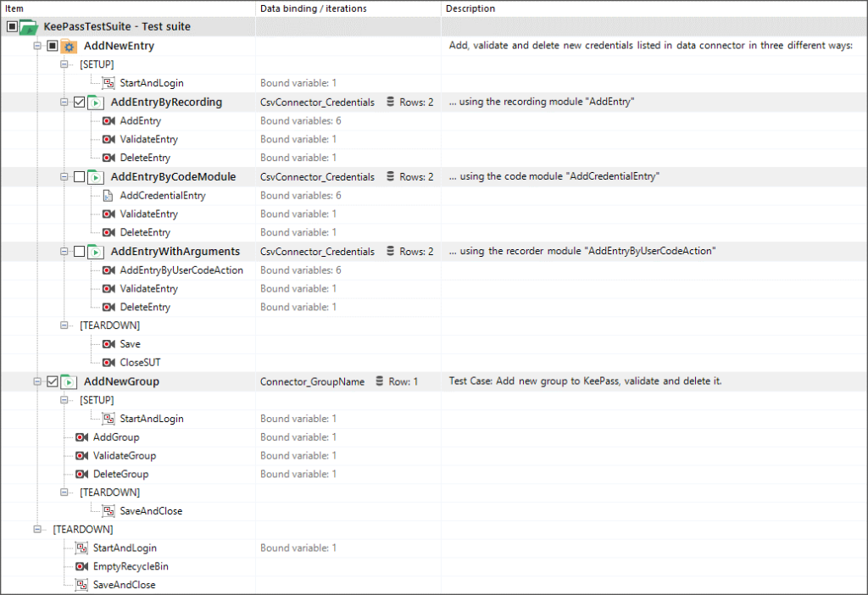Image resolution: width=868 pixels, height=595 pixels.
Task: Uncheck the AddEntryByRecording checkbox
Action: 79,103
